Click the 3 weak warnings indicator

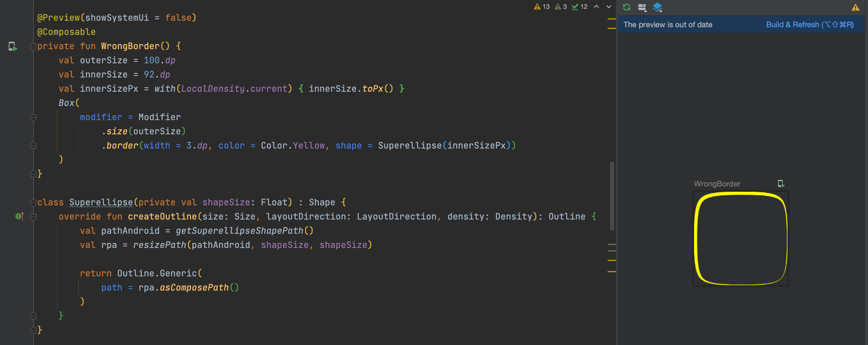point(561,7)
